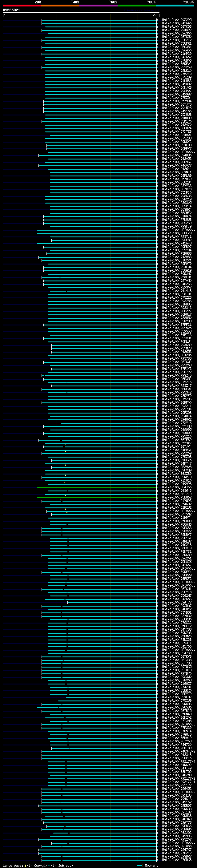Click the orange ~40% identity legend segment
The width and height of the screenshot is (197, 868).
pos(60,6)
